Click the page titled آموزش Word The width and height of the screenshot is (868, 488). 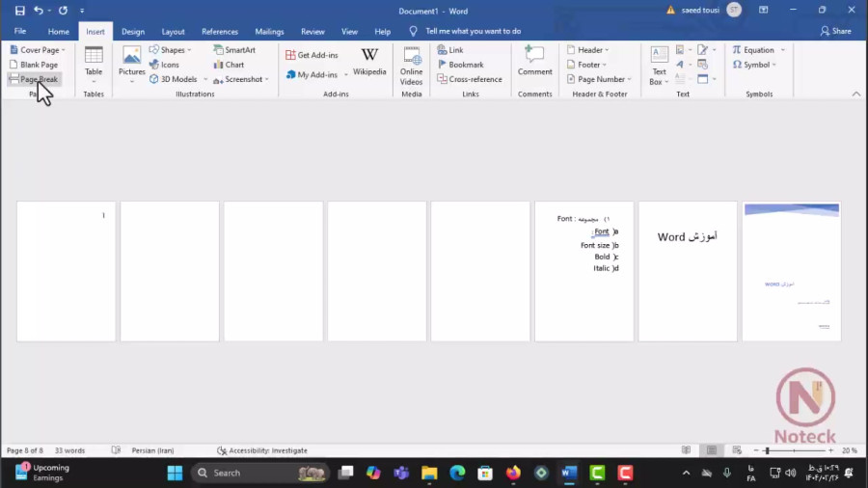688,271
